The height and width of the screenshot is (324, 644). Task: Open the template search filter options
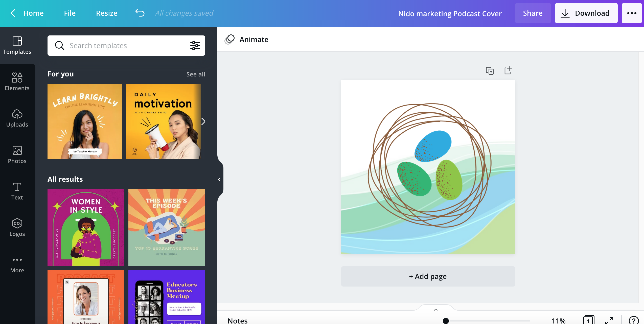pyautogui.click(x=195, y=46)
